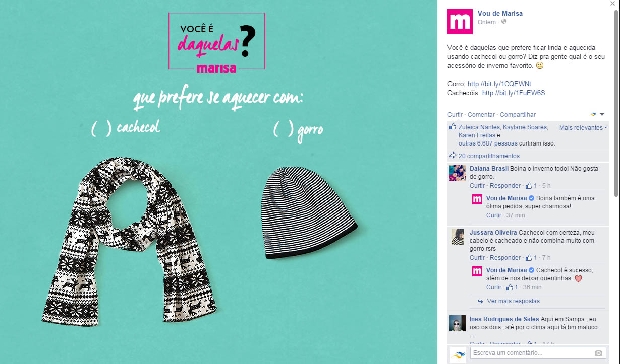Open the Vou de Marisa page link

click(x=500, y=13)
